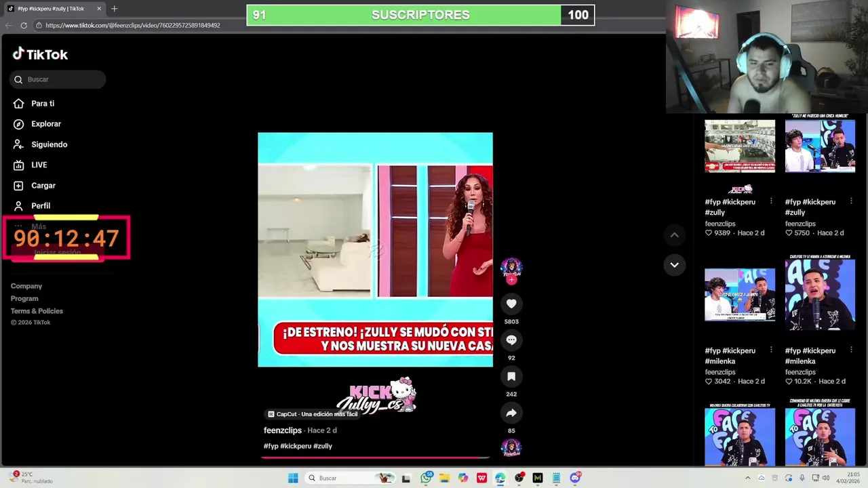This screenshot has height=488, width=868.
Task: Open the 25°C weather widget
Action: (32, 478)
